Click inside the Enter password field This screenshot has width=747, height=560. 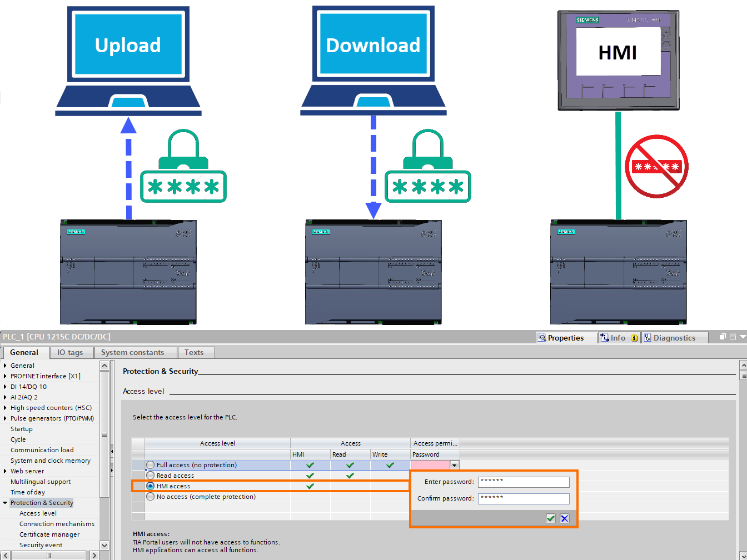point(523,482)
